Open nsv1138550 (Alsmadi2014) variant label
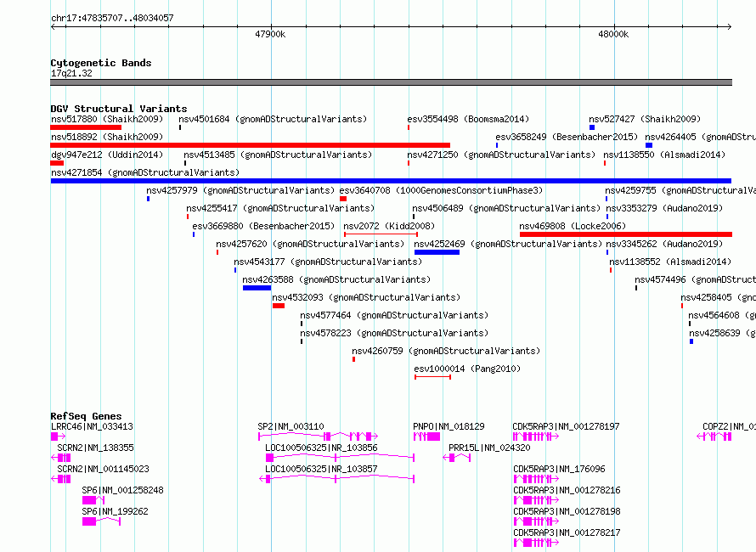Viewport: 756px width, 552px height. coord(664,155)
